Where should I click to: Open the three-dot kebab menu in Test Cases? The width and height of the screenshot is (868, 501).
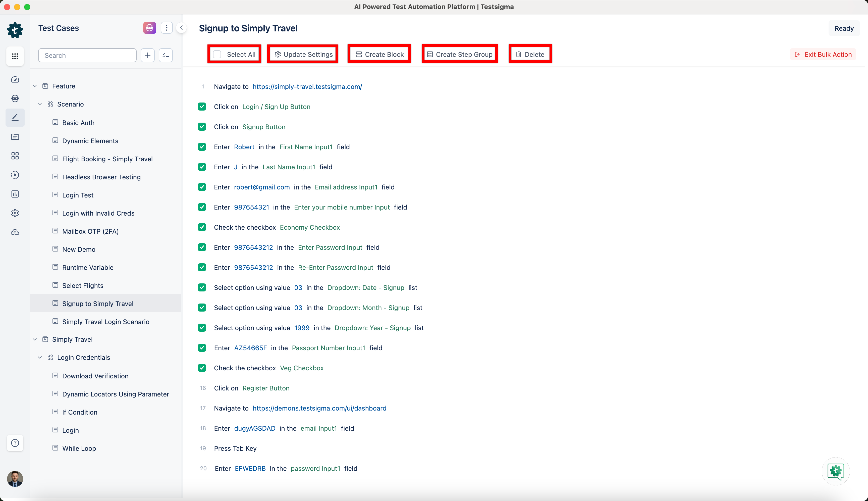click(x=167, y=28)
